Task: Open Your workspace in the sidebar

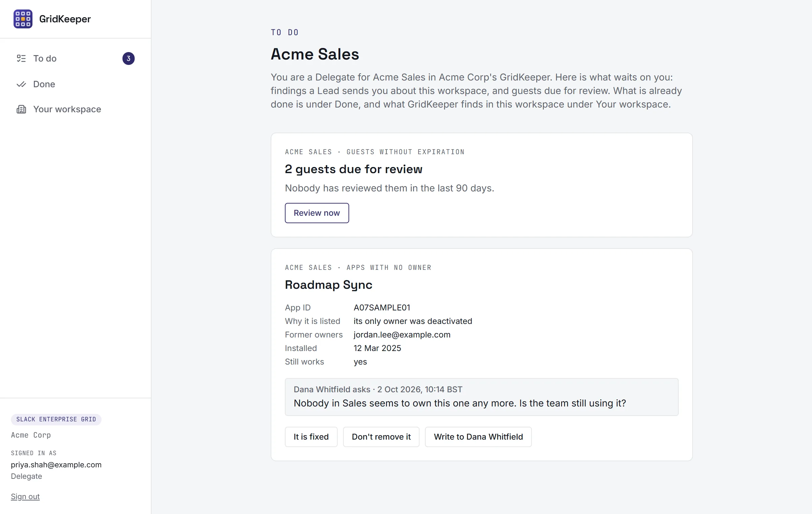Action: [75, 109]
